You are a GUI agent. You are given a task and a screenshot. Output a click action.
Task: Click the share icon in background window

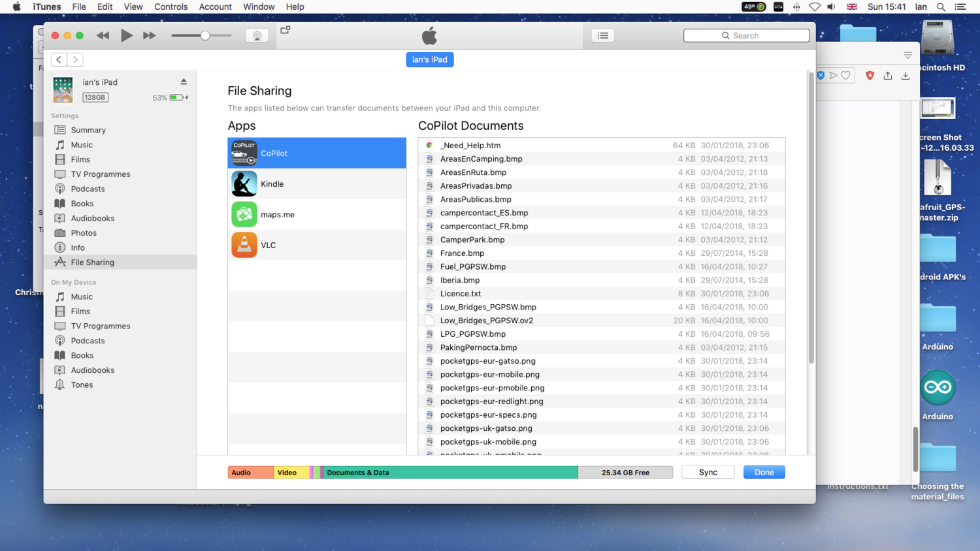[x=888, y=76]
